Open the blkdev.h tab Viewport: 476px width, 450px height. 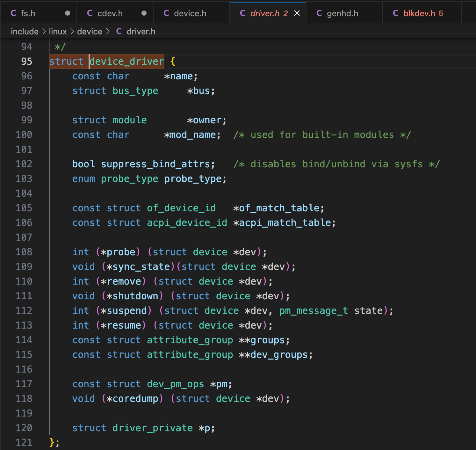click(x=422, y=13)
